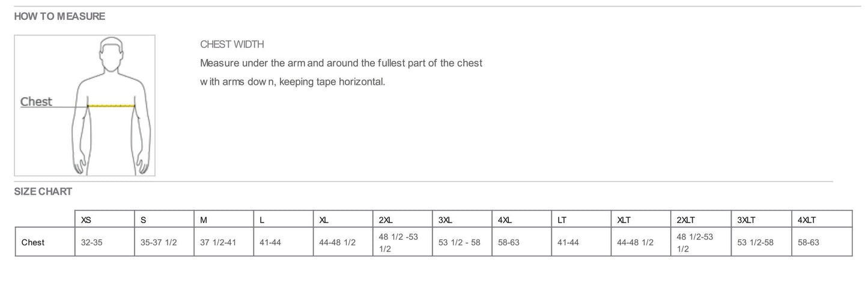Click the 53 1/2 - 58 cell under 3XL
The width and height of the screenshot is (868, 282).
[x=460, y=243]
